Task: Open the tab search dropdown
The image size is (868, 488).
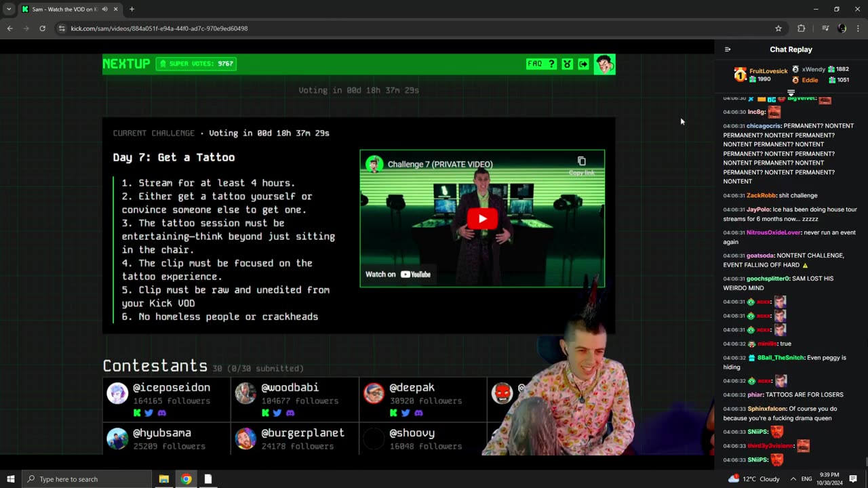Action: (9, 9)
